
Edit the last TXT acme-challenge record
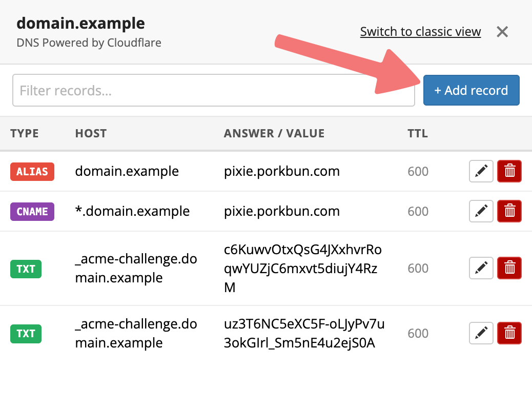[x=481, y=333]
